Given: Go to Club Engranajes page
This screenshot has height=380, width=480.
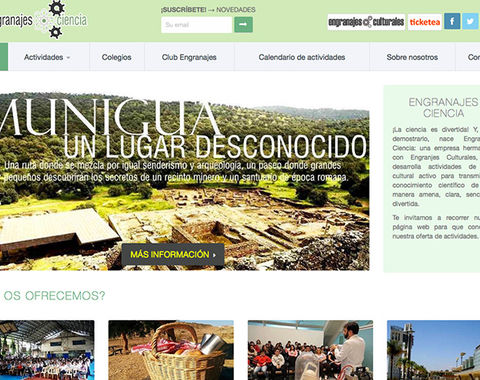Looking at the screenshot, I should pyautogui.click(x=189, y=57).
